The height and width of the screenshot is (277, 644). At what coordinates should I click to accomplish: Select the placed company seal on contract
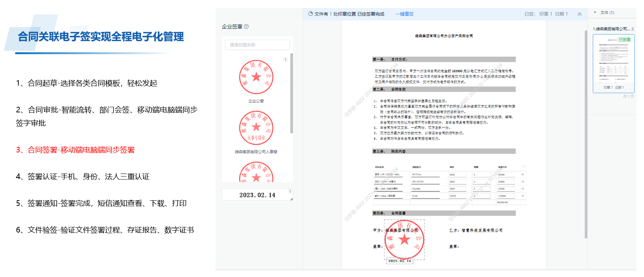pyautogui.click(x=404, y=239)
